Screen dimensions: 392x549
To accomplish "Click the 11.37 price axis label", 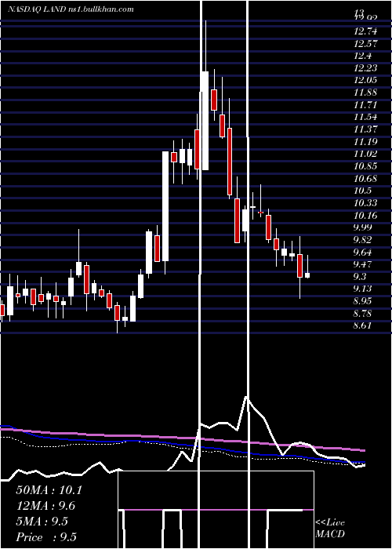I will point(365,129).
